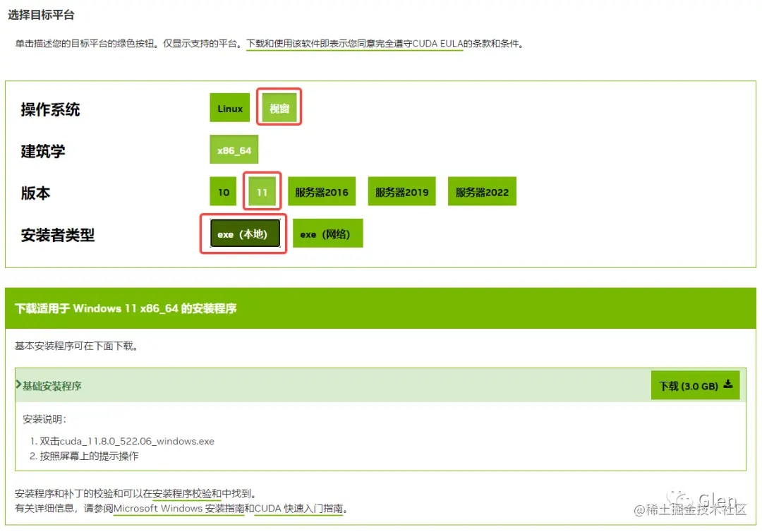Image resolution: width=762 pixels, height=532 pixels.
Task: Click the download arrow icon in the download button
Action: 727,385
